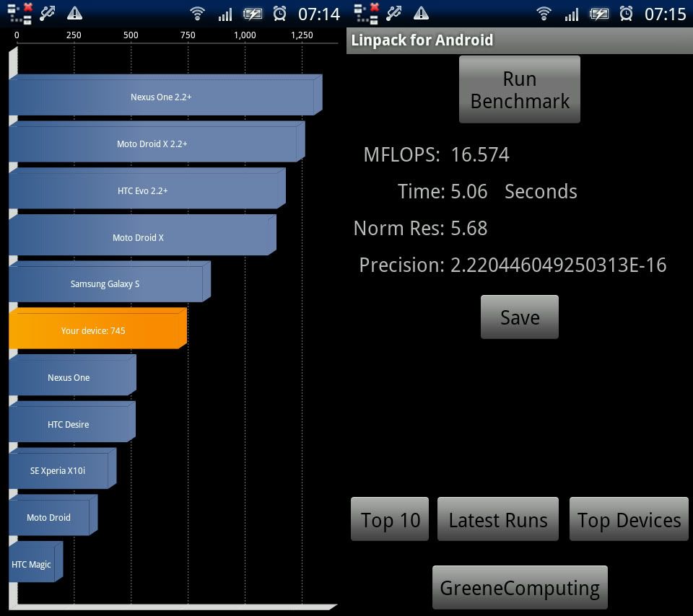Select the Moto Droid X 2.2+ bar
693x616 pixels.
coord(157,142)
